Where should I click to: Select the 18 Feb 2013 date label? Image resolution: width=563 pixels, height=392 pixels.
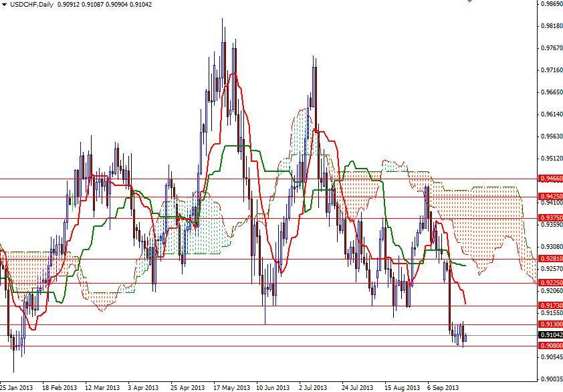click(59, 387)
